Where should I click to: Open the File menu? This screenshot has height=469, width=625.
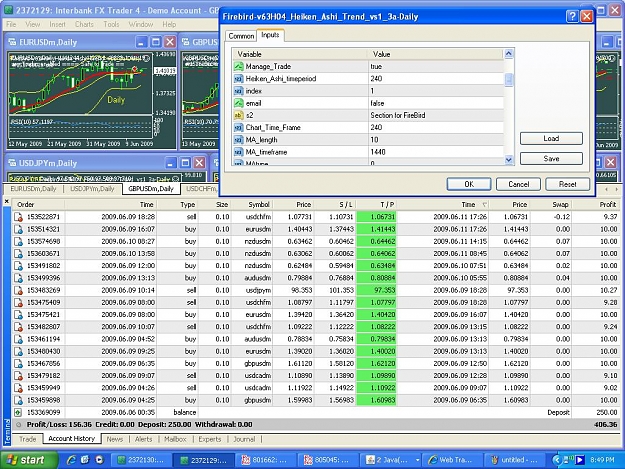click(x=11, y=24)
